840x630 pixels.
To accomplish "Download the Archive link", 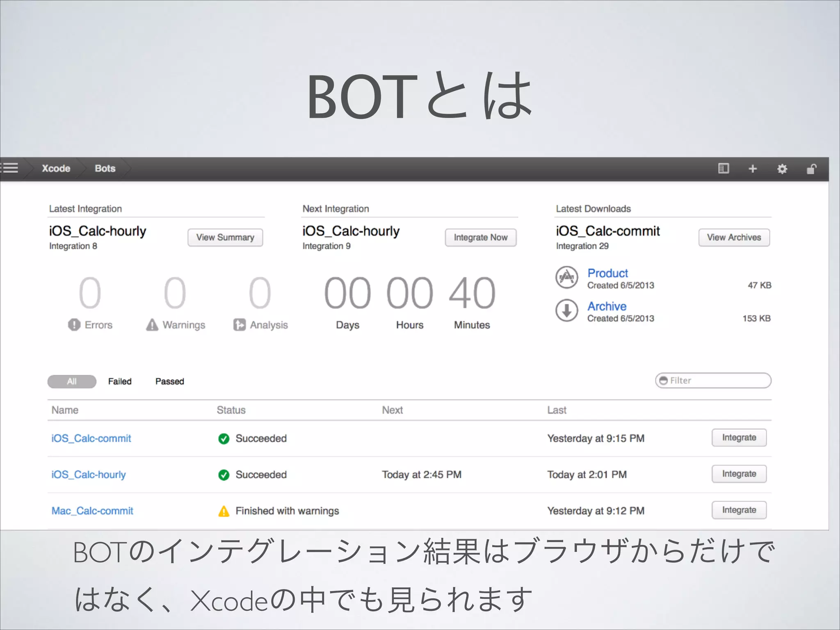I will tap(607, 306).
